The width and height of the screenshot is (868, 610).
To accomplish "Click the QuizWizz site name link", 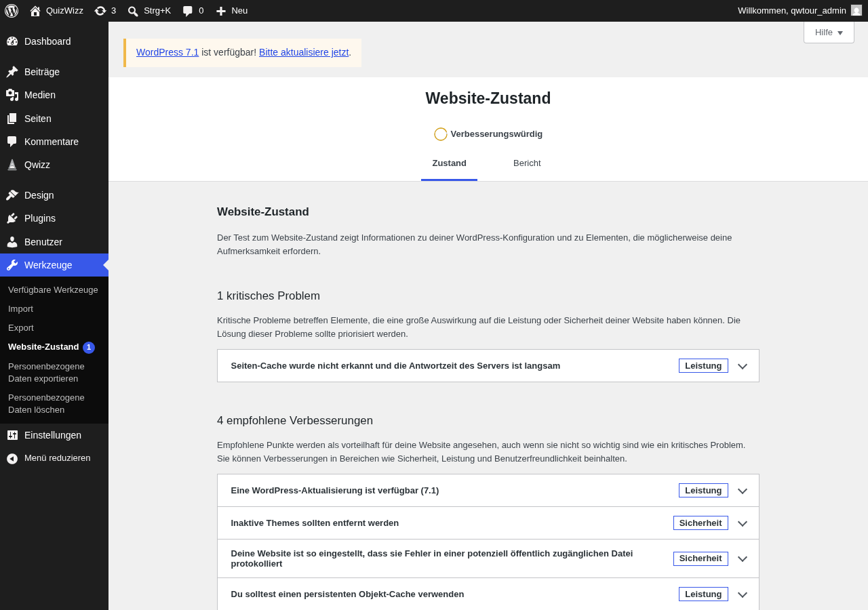I will click(64, 11).
